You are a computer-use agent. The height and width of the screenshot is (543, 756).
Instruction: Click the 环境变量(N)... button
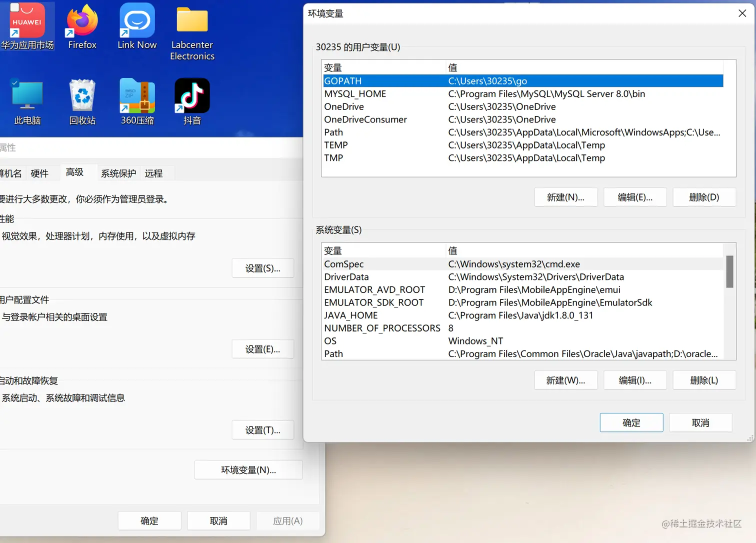point(248,469)
